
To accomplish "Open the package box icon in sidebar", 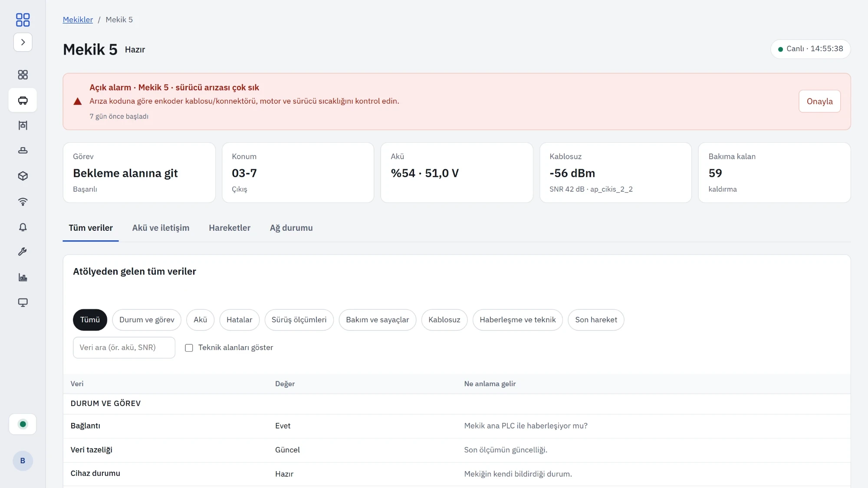I will pyautogui.click(x=23, y=176).
